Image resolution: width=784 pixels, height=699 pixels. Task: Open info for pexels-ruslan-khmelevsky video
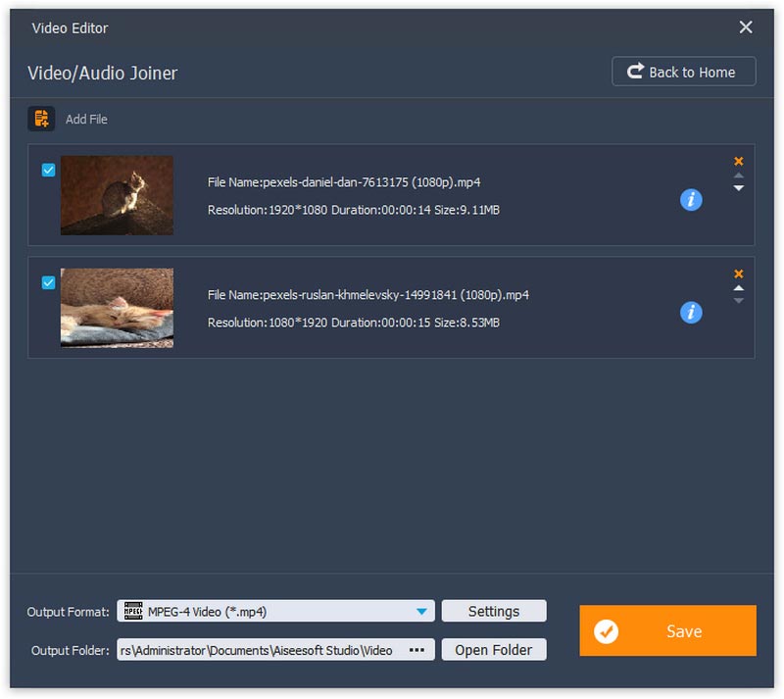click(691, 312)
